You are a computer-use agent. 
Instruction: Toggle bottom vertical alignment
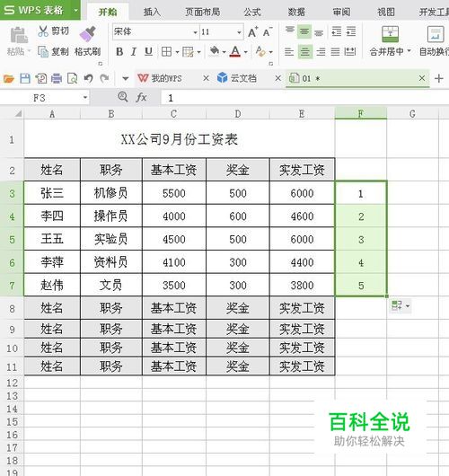(x=319, y=32)
